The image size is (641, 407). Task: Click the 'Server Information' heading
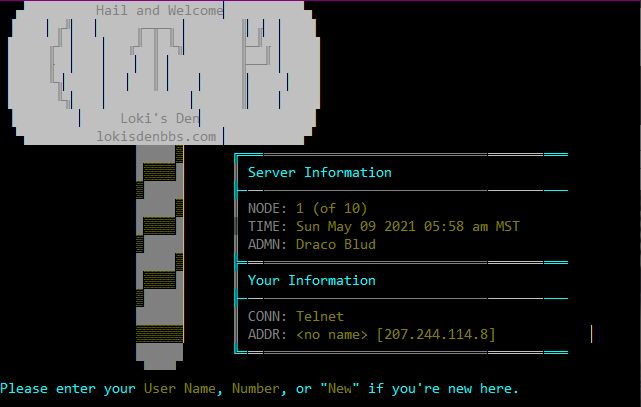coord(320,172)
